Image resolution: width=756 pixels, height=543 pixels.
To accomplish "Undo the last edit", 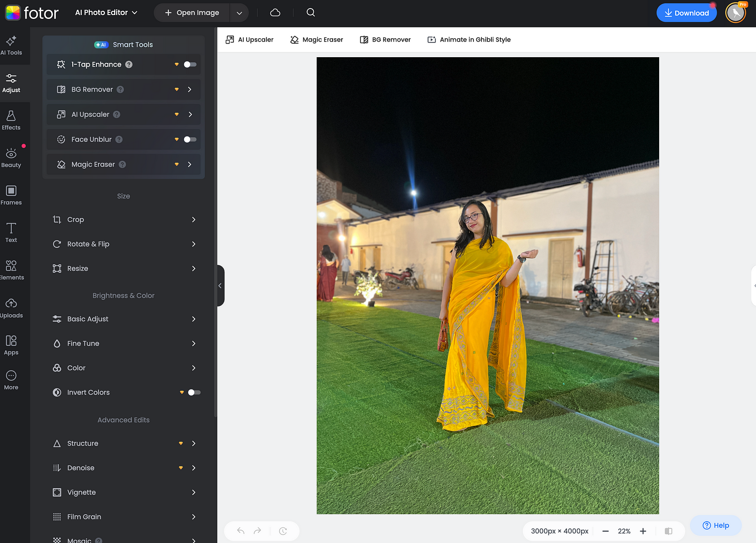I will pyautogui.click(x=241, y=531).
